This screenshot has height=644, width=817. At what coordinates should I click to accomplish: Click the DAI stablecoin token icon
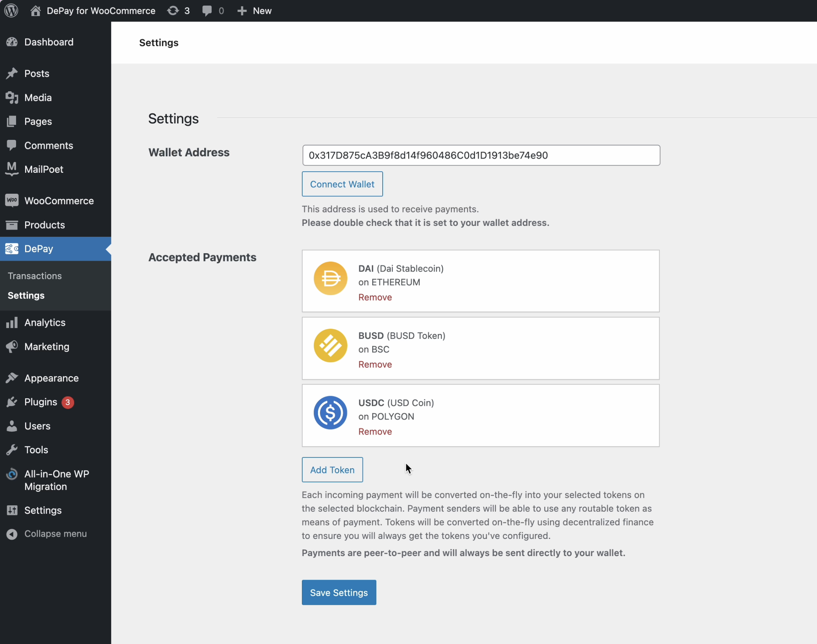tap(330, 278)
